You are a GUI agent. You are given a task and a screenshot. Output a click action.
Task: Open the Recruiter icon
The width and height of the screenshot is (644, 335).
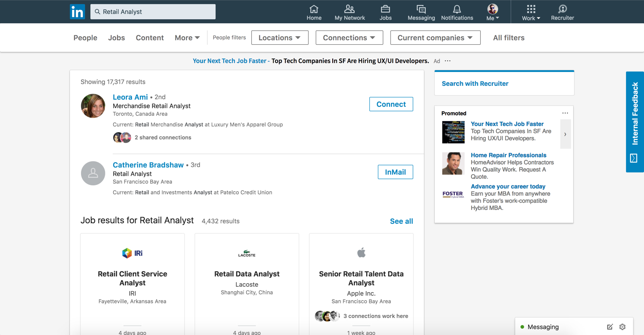[562, 9]
